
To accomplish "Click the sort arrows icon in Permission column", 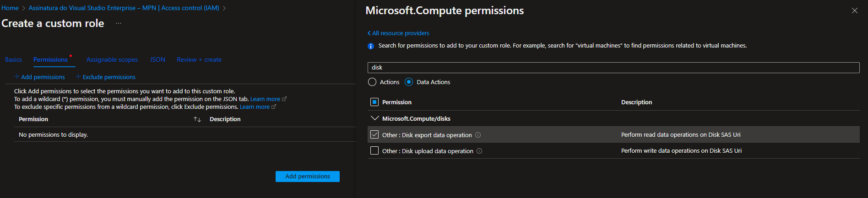I will tap(197, 119).
